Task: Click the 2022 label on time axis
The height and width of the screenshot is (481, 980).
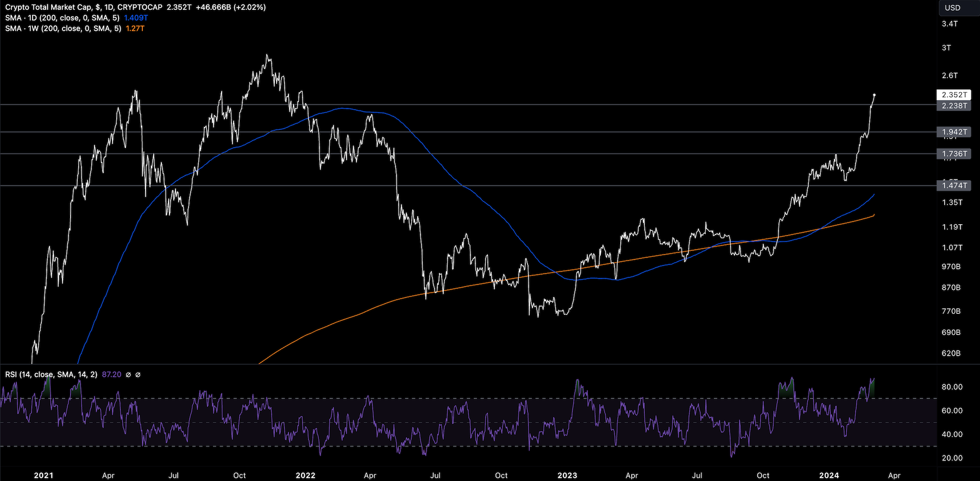Action: pyautogui.click(x=305, y=476)
